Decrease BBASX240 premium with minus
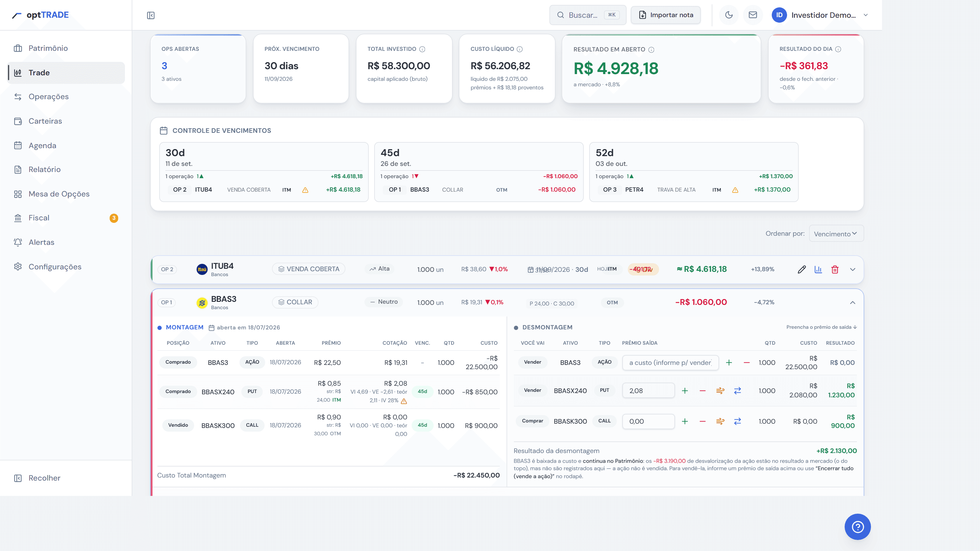The image size is (980, 551). click(702, 391)
